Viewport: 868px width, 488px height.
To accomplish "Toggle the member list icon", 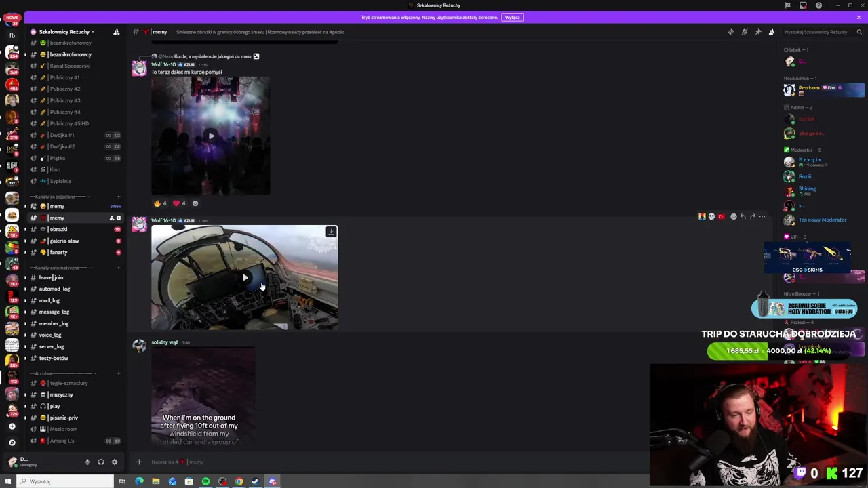I will (x=772, y=32).
